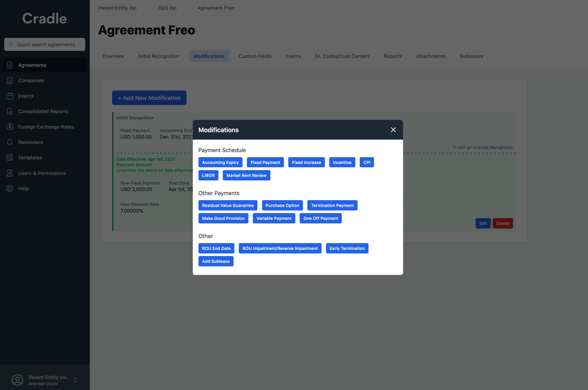Choose ROU Impairment/Reverse Impairment
The height and width of the screenshot is (390, 588).
(x=280, y=248)
